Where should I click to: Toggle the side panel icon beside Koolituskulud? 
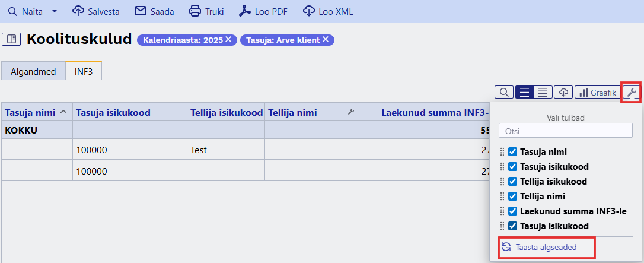(x=11, y=40)
